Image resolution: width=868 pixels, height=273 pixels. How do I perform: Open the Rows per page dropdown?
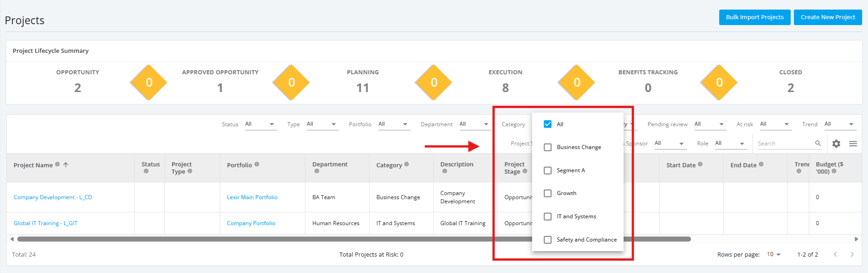[x=774, y=254]
